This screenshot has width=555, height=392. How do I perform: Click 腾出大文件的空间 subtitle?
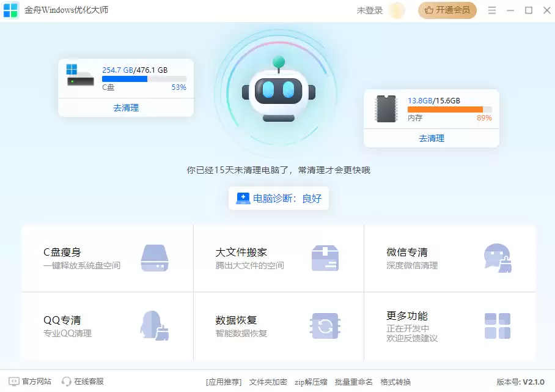tap(249, 265)
